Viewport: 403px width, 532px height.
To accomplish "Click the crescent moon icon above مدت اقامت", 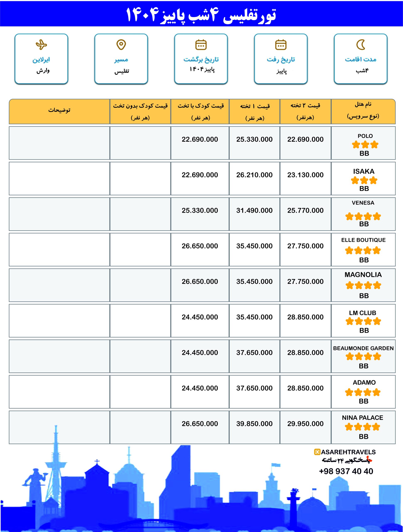I will [361, 44].
